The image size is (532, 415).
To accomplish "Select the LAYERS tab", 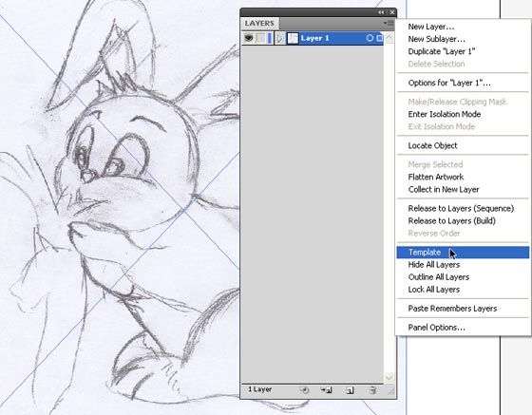I will coord(259,24).
